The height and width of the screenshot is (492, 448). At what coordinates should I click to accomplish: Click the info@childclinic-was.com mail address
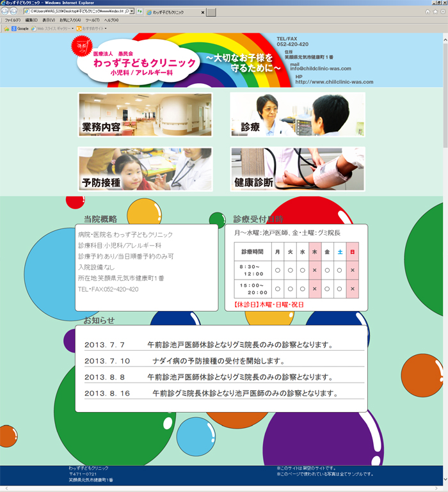pyautogui.click(x=321, y=68)
